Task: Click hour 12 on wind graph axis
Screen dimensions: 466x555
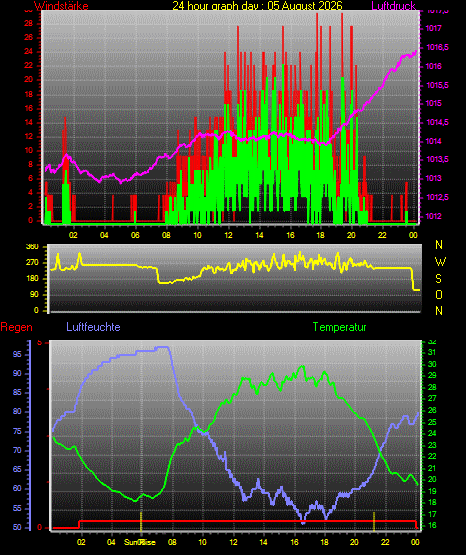Action: pos(228,235)
